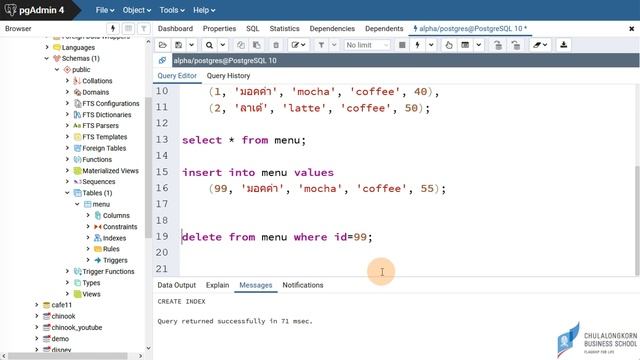Image resolution: width=640 pixels, height=360 pixels.
Task: Switch to the Statistics tab
Action: pos(284,29)
